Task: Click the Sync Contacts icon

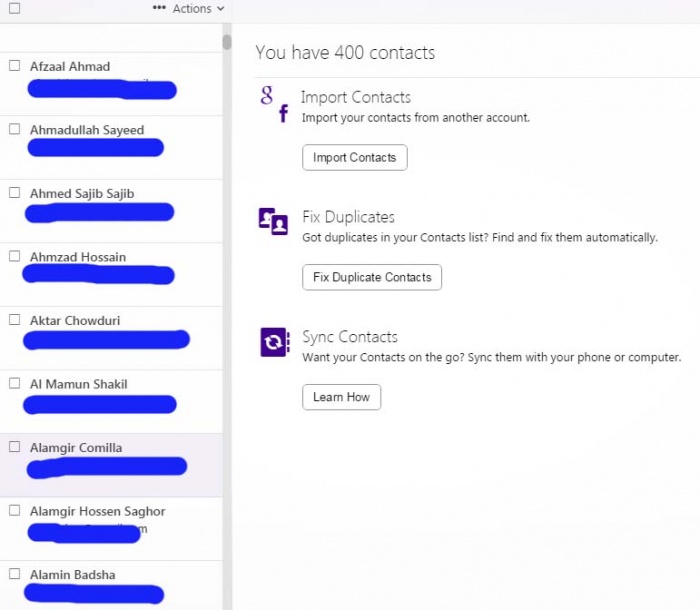Action: 273,342
